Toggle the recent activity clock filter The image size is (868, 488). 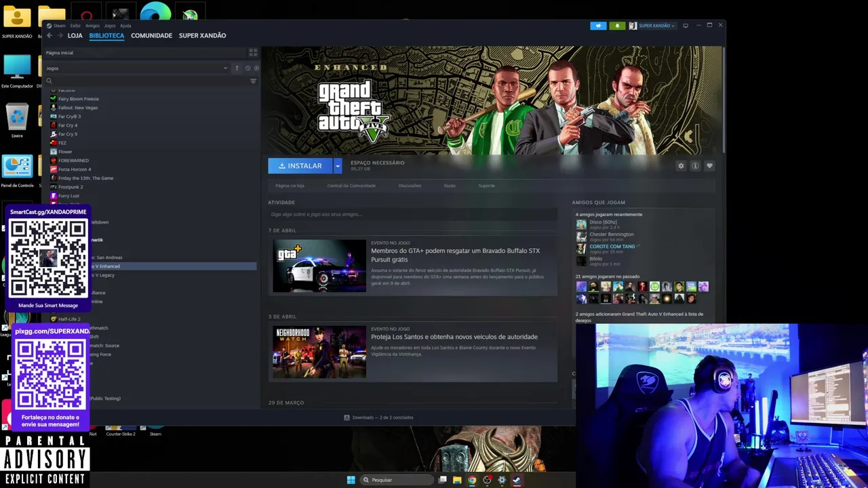click(x=248, y=68)
